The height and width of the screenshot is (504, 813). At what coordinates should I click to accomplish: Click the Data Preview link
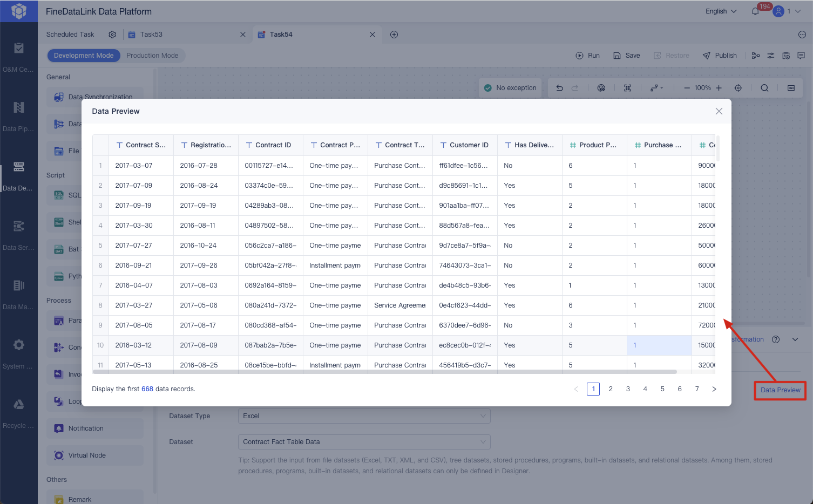[x=781, y=390]
